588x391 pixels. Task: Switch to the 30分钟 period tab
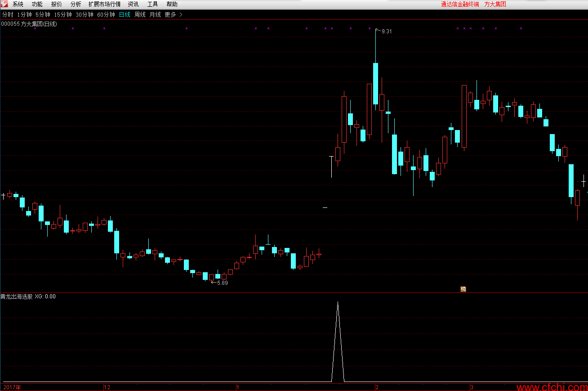85,14
